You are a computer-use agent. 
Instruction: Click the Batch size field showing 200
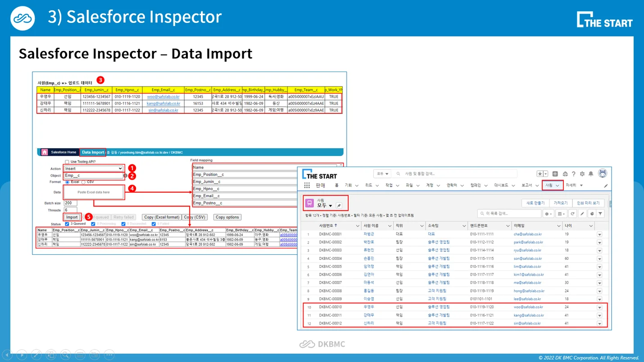pyautogui.click(x=71, y=203)
